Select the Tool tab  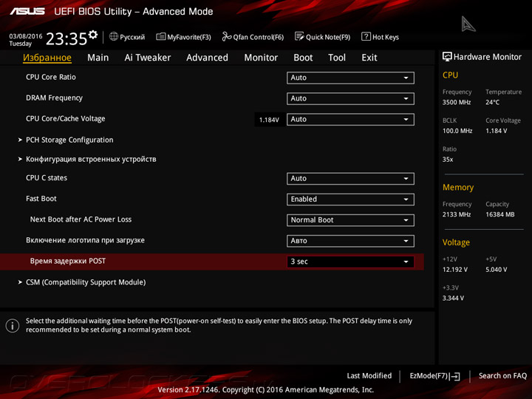337,58
